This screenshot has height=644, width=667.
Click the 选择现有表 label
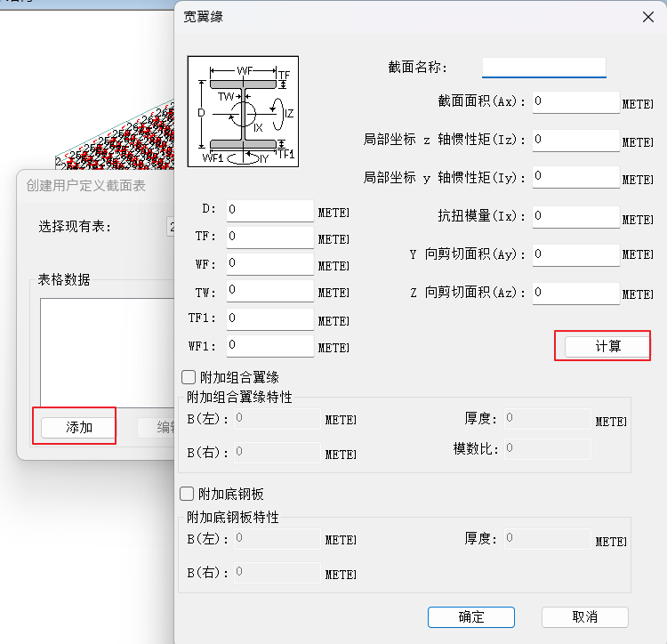pyautogui.click(x=75, y=227)
